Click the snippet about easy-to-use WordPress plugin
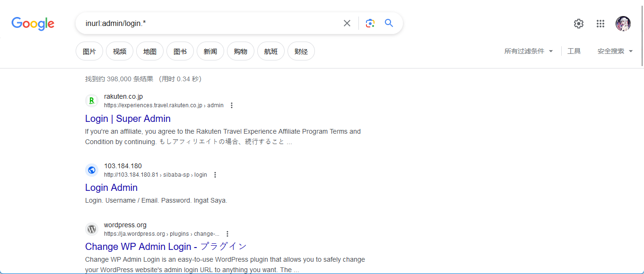Screen dimensions: 644x274 point(225,265)
